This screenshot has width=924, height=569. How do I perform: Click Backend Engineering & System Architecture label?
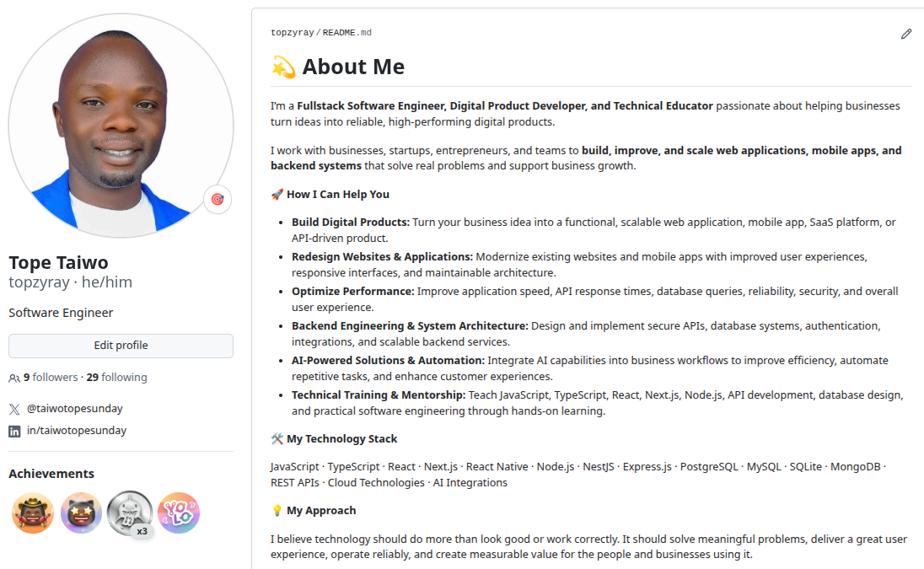410,325
